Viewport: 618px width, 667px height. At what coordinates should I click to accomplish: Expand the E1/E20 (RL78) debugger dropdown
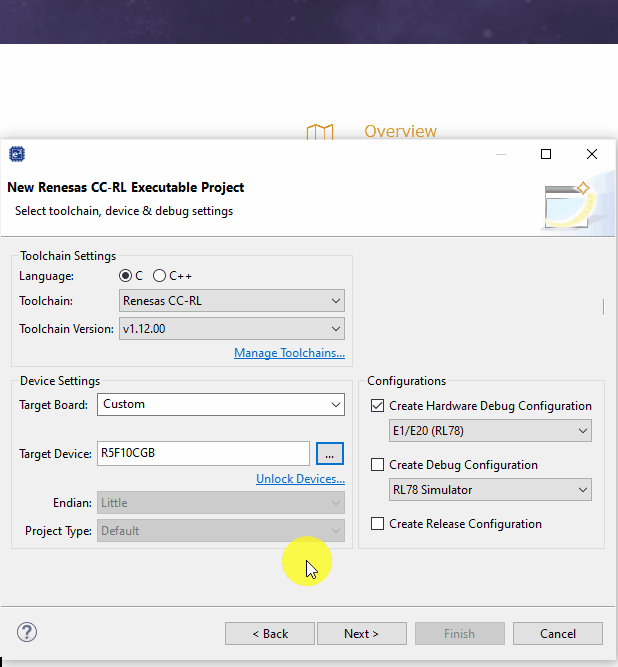coord(490,431)
